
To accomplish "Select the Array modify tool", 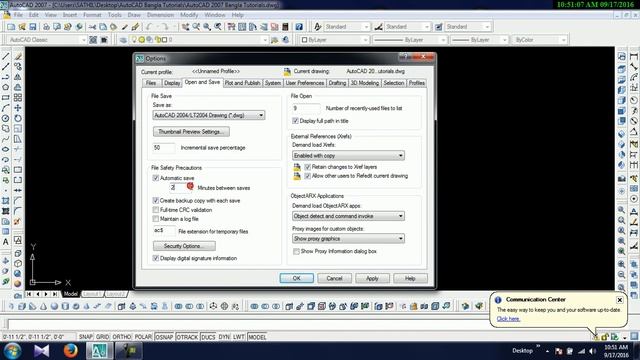I will pos(18,98).
